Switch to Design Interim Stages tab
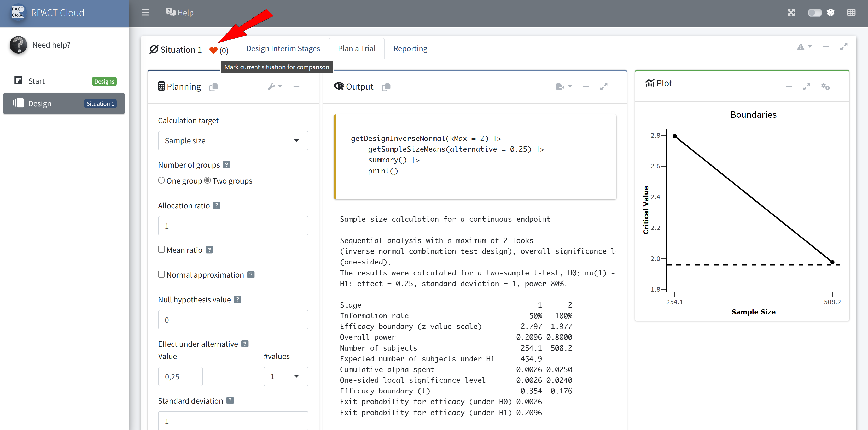The height and width of the screenshot is (430, 868). point(283,49)
